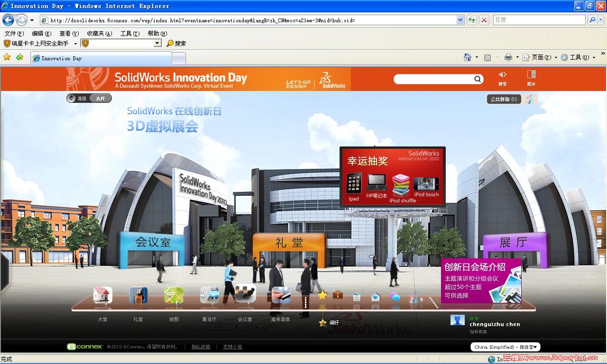Open the Favorites Center star icon
Image resolution: width=607 pixels, height=364 pixels.
tap(7, 57)
